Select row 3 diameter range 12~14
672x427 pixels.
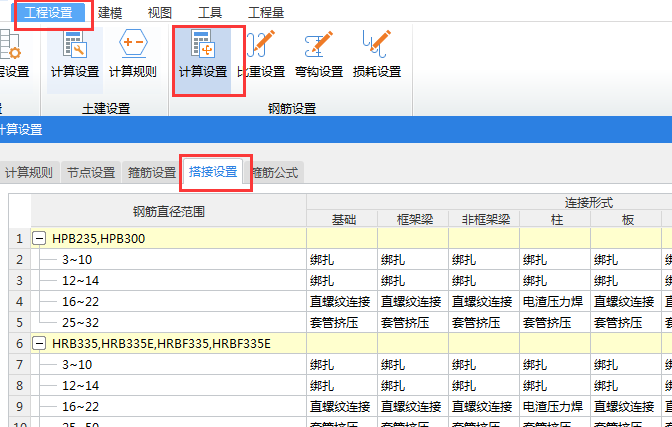pyautogui.click(x=81, y=280)
